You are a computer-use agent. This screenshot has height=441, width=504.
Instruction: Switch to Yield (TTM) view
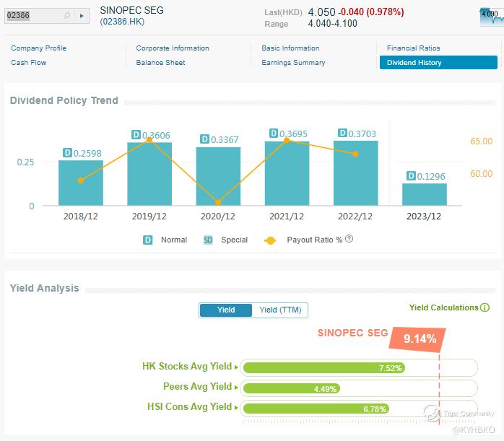[x=280, y=310]
